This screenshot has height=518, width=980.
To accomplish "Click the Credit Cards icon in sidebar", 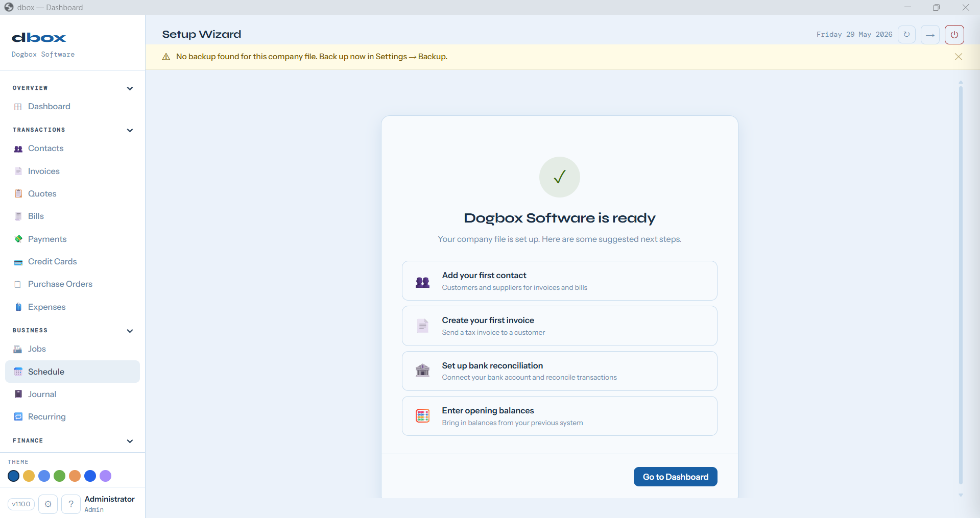I will [x=18, y=262].
